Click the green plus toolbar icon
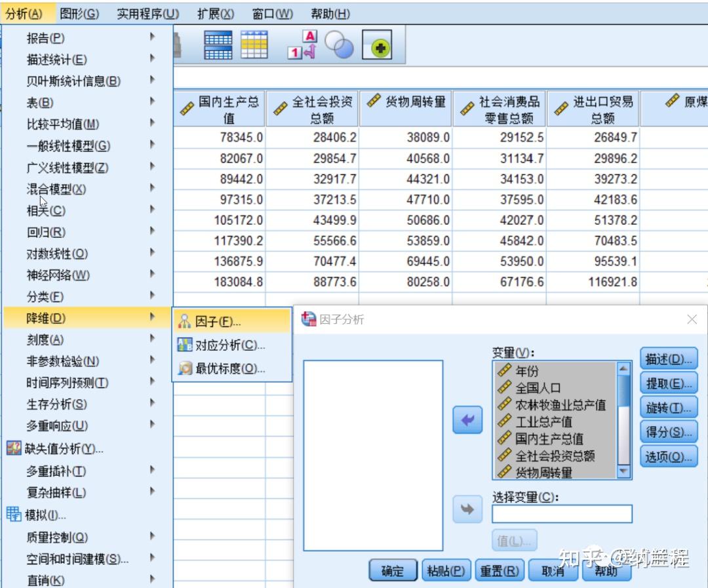This screenshot has height=588, width=708. 377,45
